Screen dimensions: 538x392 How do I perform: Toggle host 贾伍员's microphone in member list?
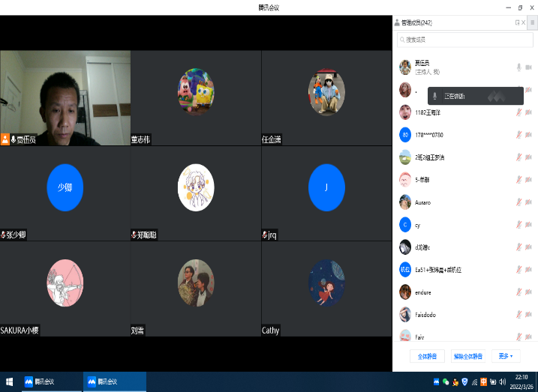[x=518, y=67]
